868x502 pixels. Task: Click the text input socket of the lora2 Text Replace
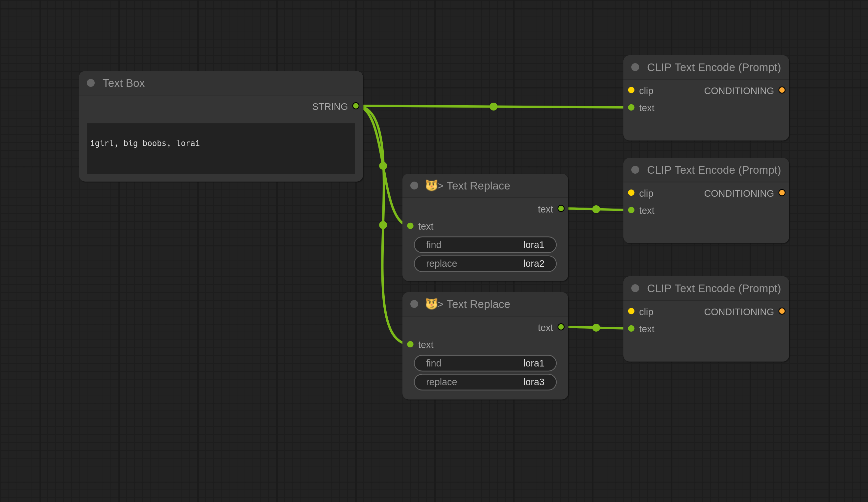point(410,226)
